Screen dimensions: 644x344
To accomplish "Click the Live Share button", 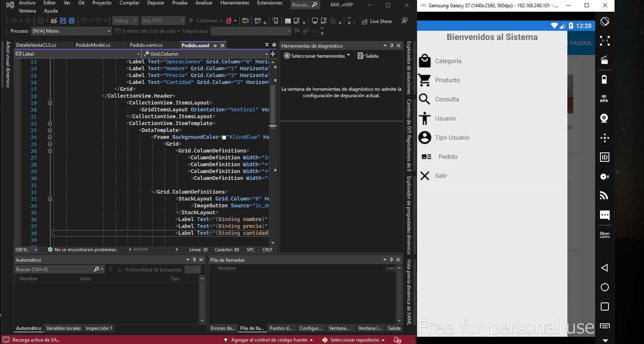I will [377, 21].
